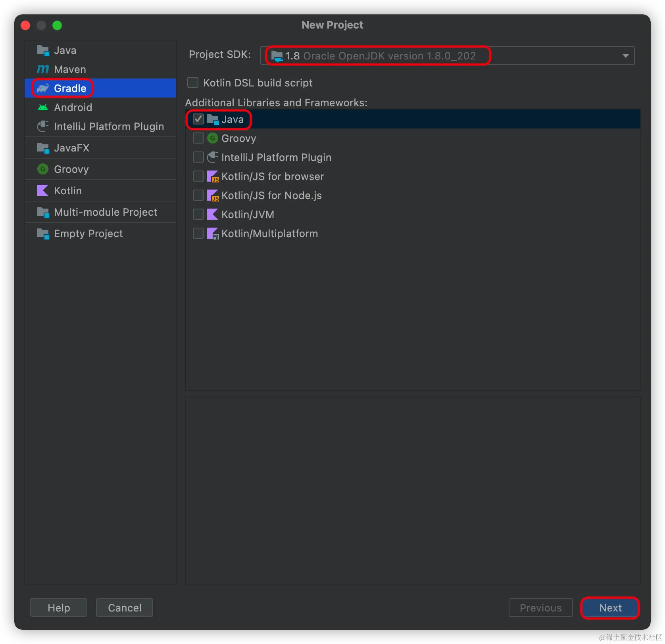The width and height of the screenshot is (665, 644).
Task: Open the Project SDK dropdown arrow
Action: click(626, 56)
